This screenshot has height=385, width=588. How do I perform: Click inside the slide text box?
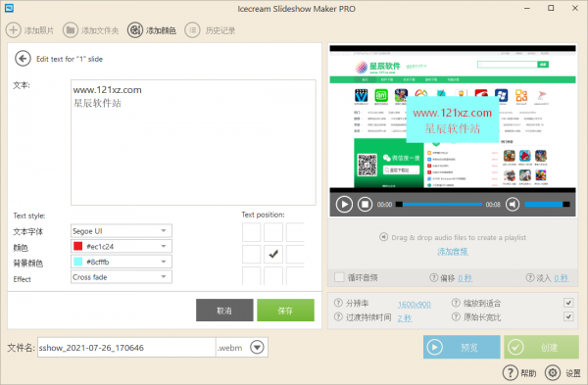tap(193, 142)
